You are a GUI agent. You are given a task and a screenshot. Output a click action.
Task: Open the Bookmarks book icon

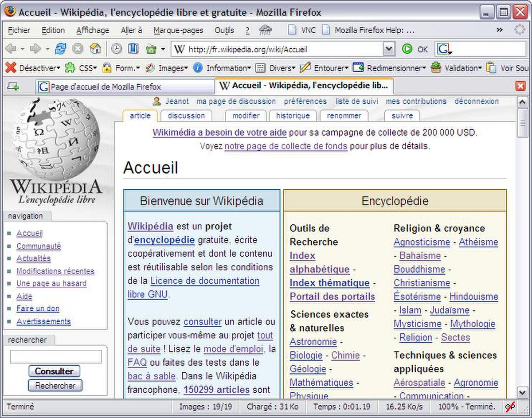point(133,49)
